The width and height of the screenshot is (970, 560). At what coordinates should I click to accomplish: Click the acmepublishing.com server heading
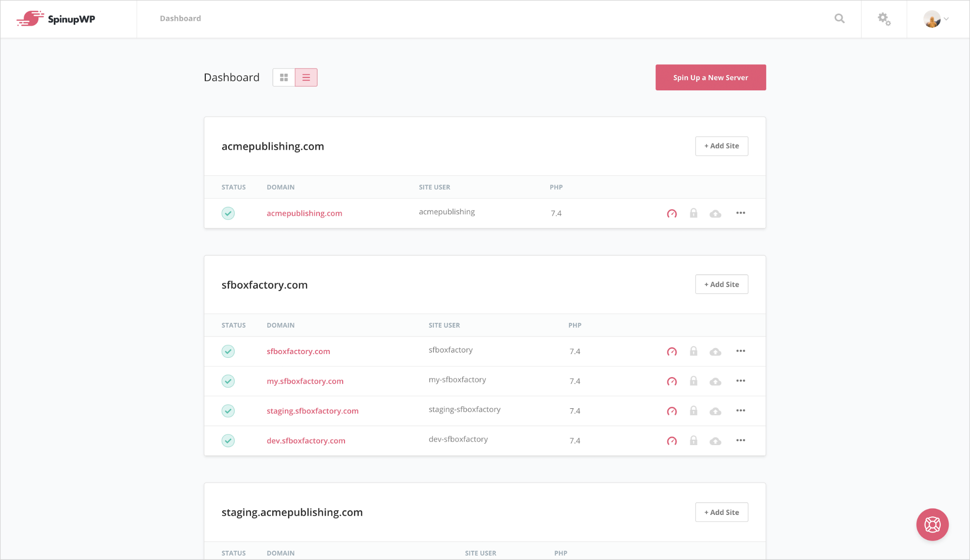[x=273, y=146]
